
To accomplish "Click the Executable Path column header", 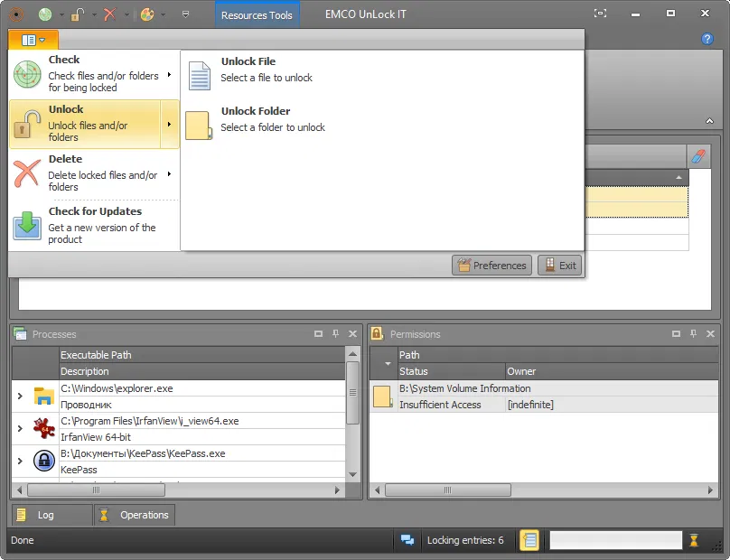I will tap(202, 355).
